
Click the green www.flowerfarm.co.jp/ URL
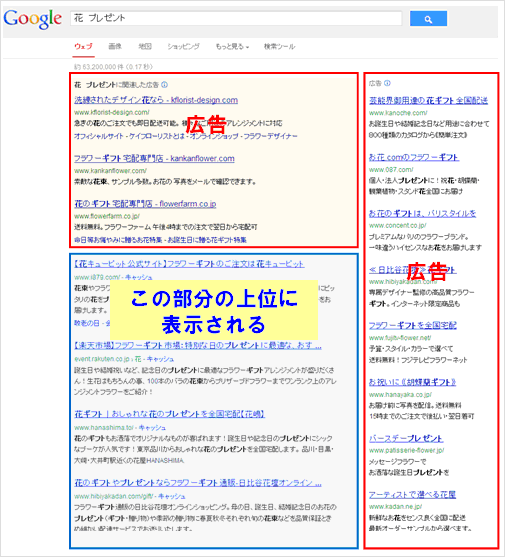[x=107, y=216]
